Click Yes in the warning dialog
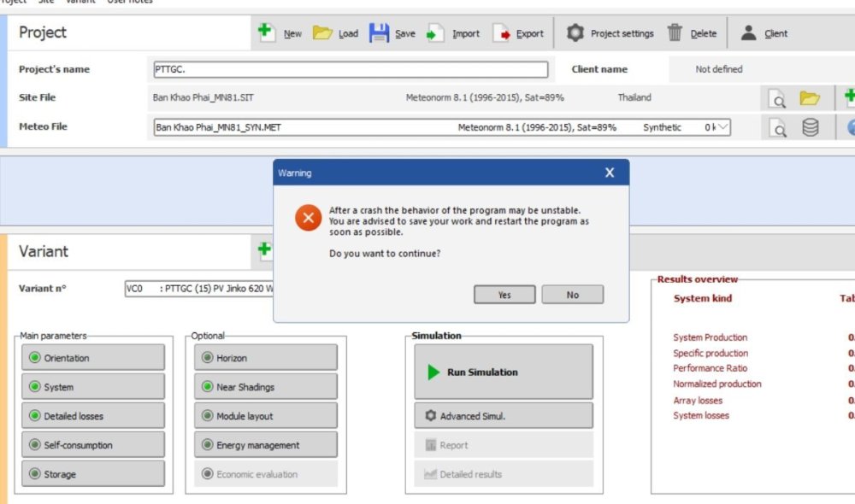The image size is (855, 504). point(504,295)
